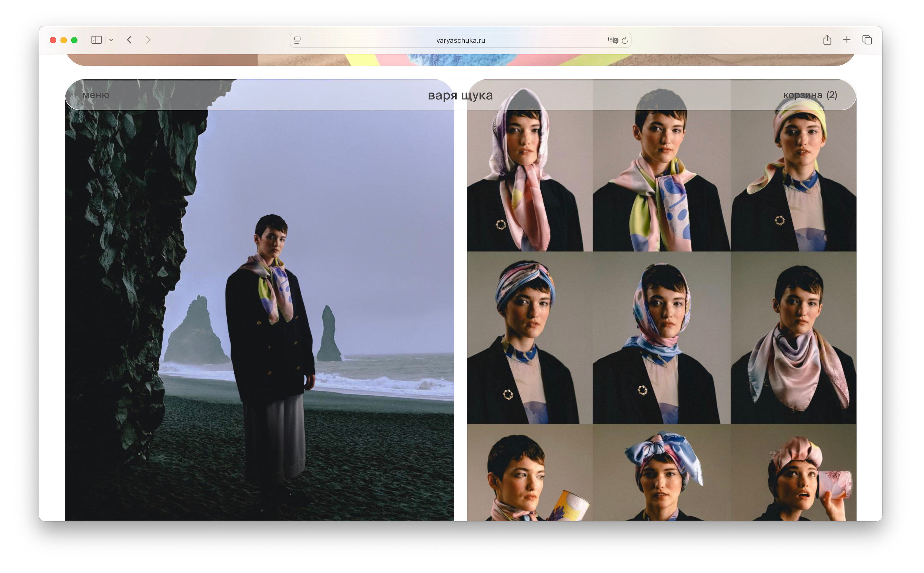Click the варя щука logo link
Viewport: 924px width, 573px height.
460,95
